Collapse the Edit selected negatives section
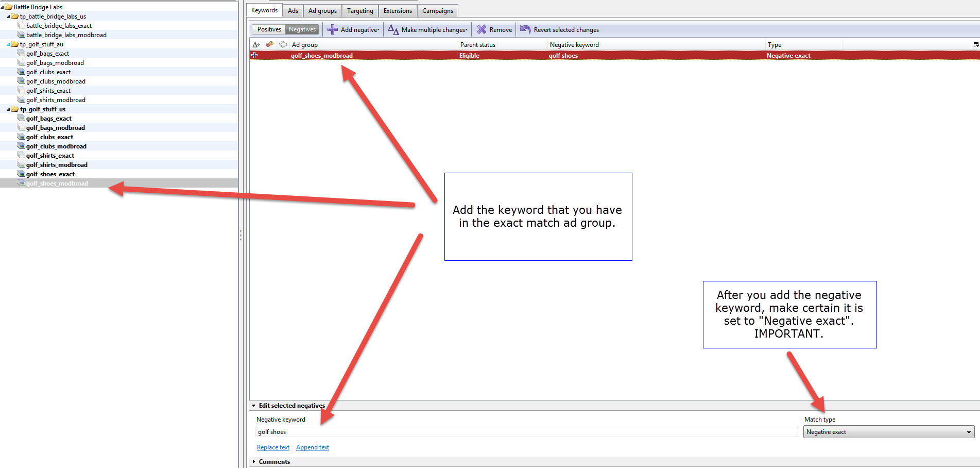The image size is (980, 468). pos(254,406)
